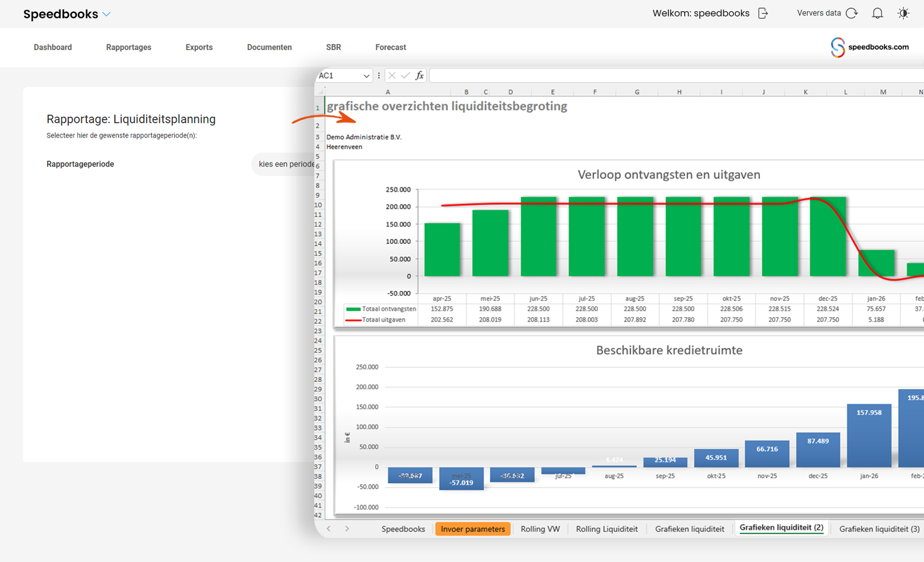
Task: Click the Dashboard navigation link
Action: coord(53,48)
